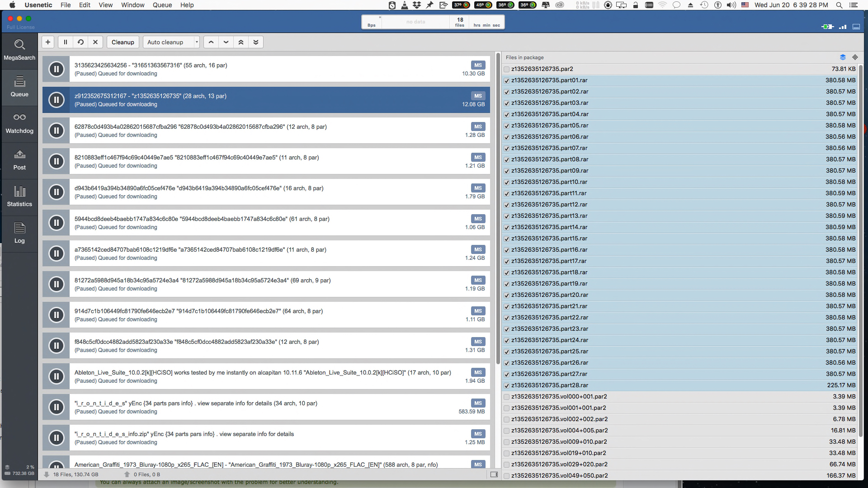Uncheck z1352635126735.part28.rar checkbox
Image resolution: width=868 pixels, height=488 pixels.
[506, 385]
